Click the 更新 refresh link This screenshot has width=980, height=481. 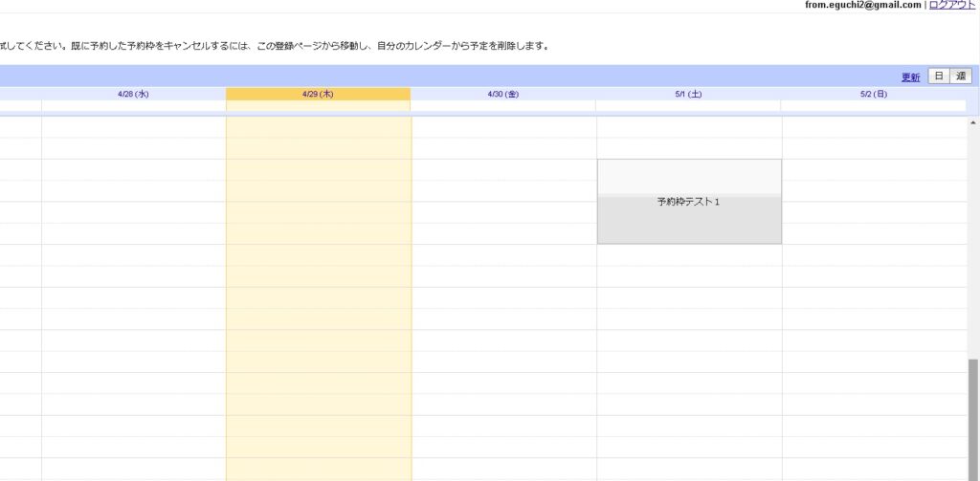(910, 77)
